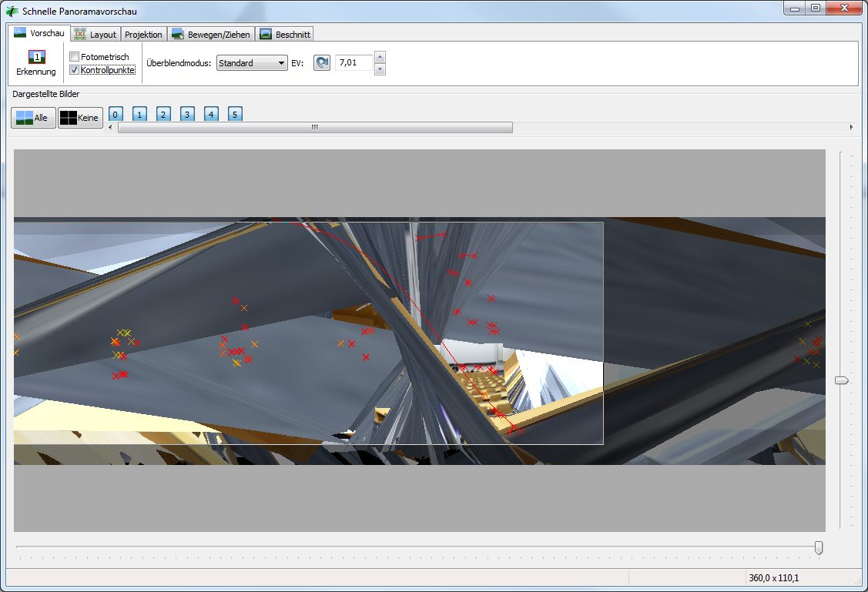
Task: Click the Alle show-all images button
Action: pyautogui.click(x=33, y=118)
